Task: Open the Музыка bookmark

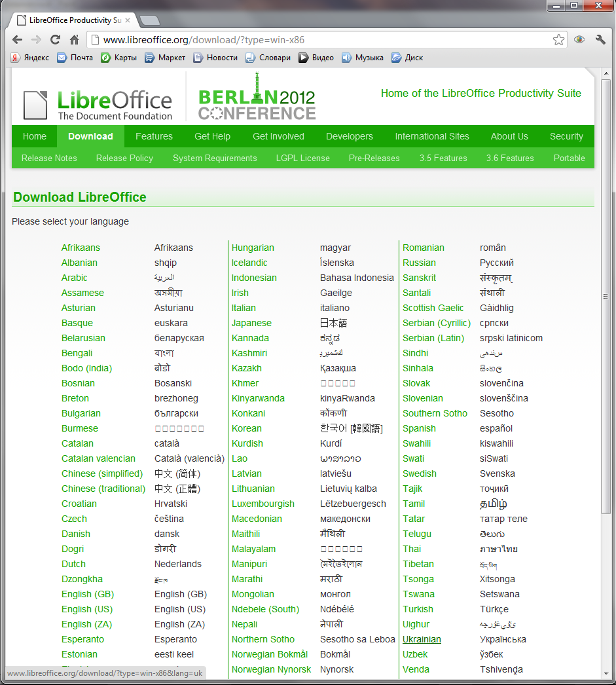Action: (x=363, y=58)
